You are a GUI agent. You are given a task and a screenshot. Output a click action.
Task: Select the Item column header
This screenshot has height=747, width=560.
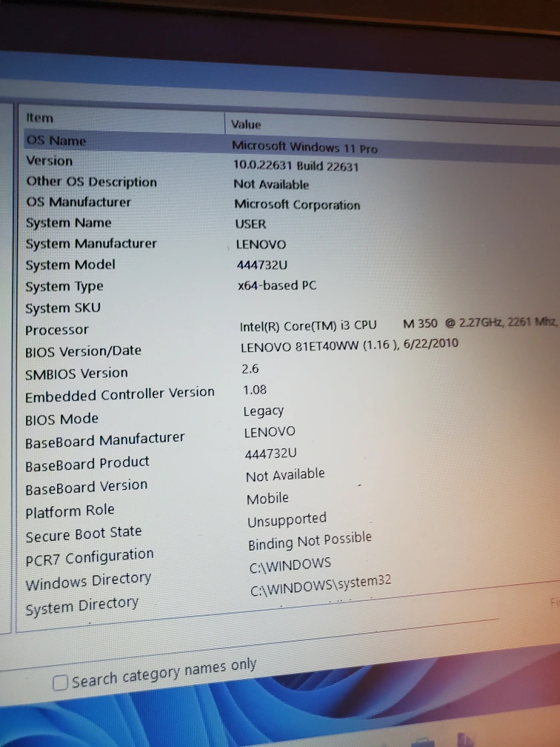click(x=40, y=118)
